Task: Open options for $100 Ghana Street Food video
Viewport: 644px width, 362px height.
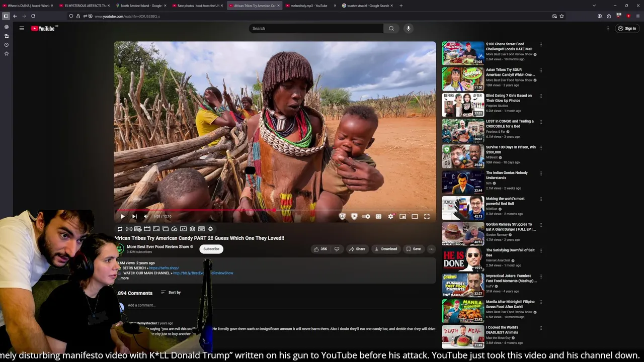Action: [541, 44]
